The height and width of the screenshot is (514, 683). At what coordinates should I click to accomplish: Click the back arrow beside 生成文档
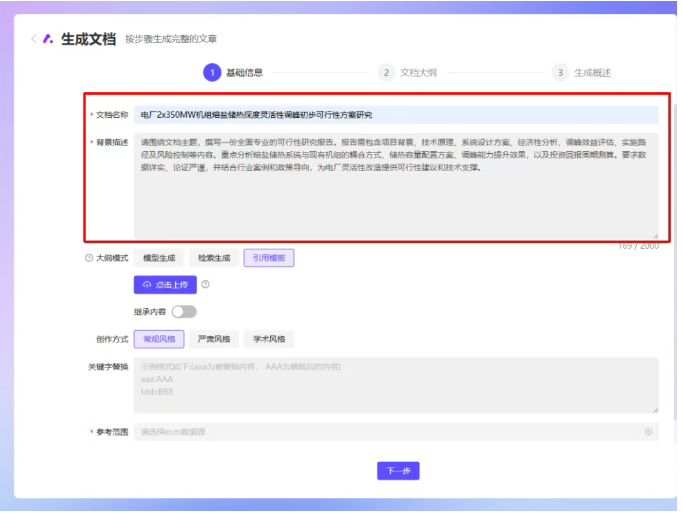[33, 39]
